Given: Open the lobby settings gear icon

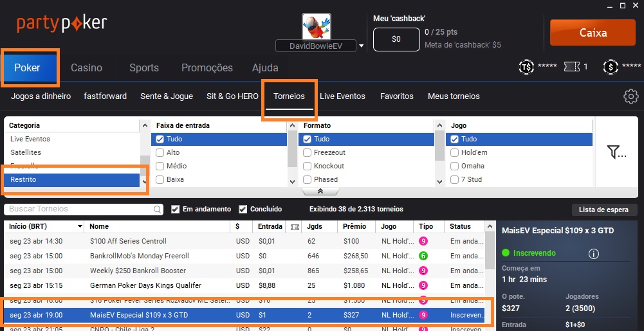Looking at the screenshot, I should [631, 96].
